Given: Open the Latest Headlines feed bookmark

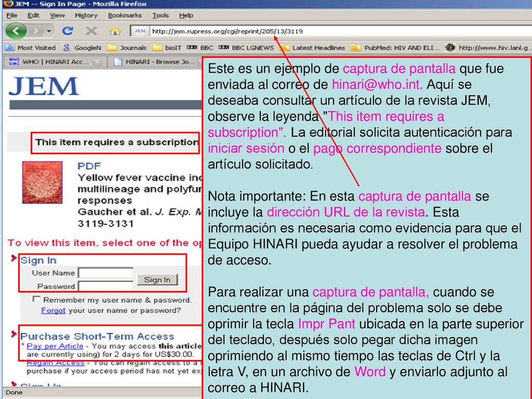Looking at the screenshot, I should point(312,48).
